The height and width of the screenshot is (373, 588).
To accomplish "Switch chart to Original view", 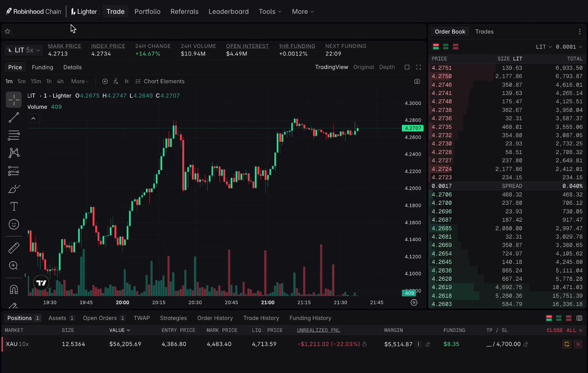I will (363, 67).
